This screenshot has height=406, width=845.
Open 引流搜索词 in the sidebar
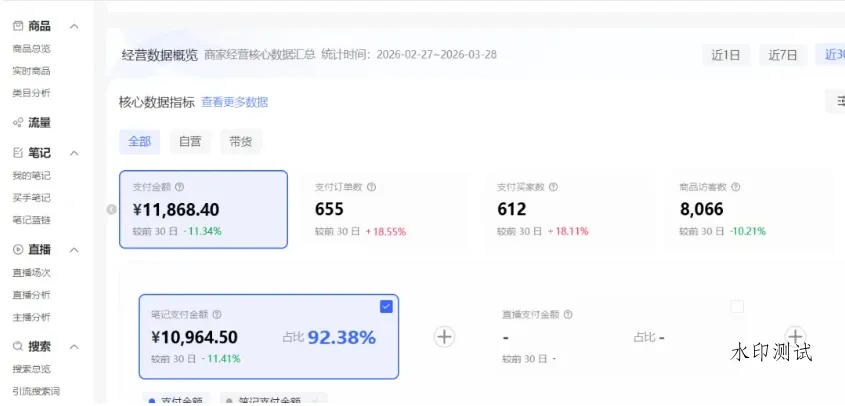pyautogui.click(x=36, y=391)
